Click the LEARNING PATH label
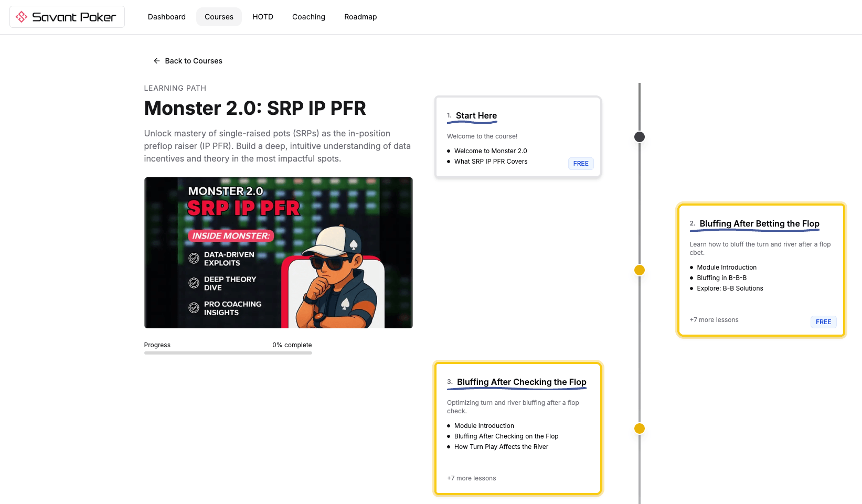 pyautogui.click(x=175, y=88)
